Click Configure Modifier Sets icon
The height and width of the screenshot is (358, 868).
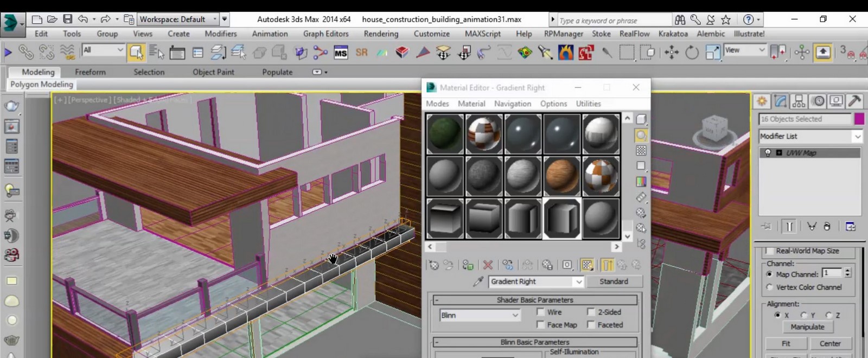pyautogui.click(x=851, y=226)
